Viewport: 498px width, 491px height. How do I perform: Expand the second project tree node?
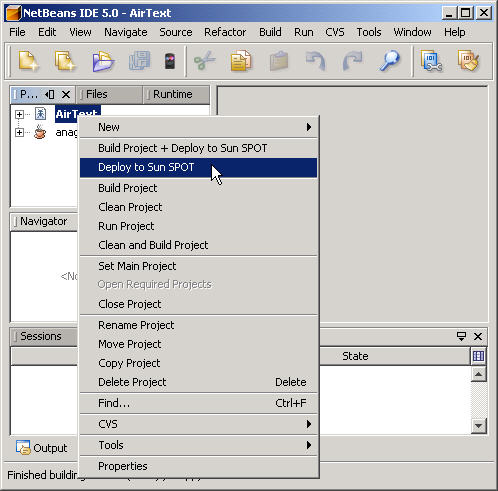point(19,132)
